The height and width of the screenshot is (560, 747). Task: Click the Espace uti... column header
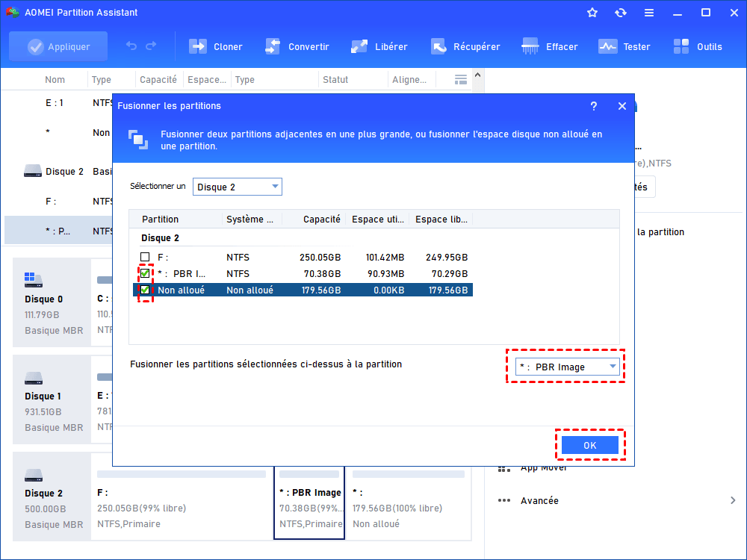(x=378, y=219)
